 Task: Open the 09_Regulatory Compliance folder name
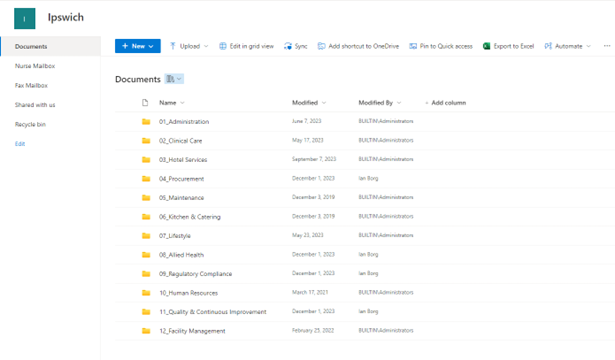(195, 274)
